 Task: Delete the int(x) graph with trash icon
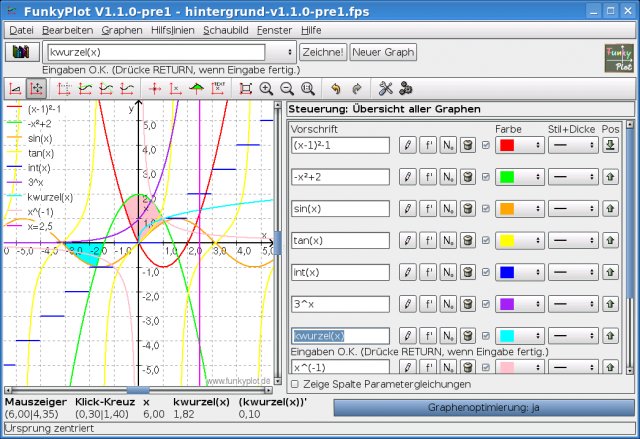point(468,273)
